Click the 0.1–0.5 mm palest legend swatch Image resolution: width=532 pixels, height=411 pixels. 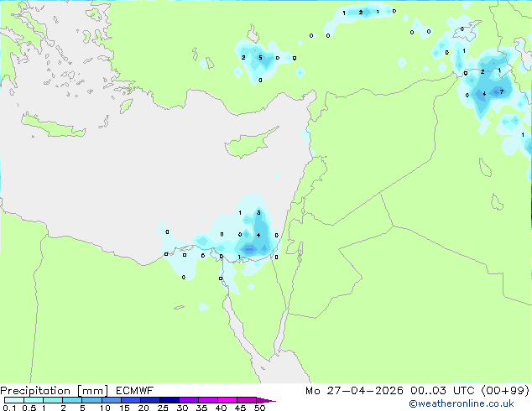(x=14, y=400)
